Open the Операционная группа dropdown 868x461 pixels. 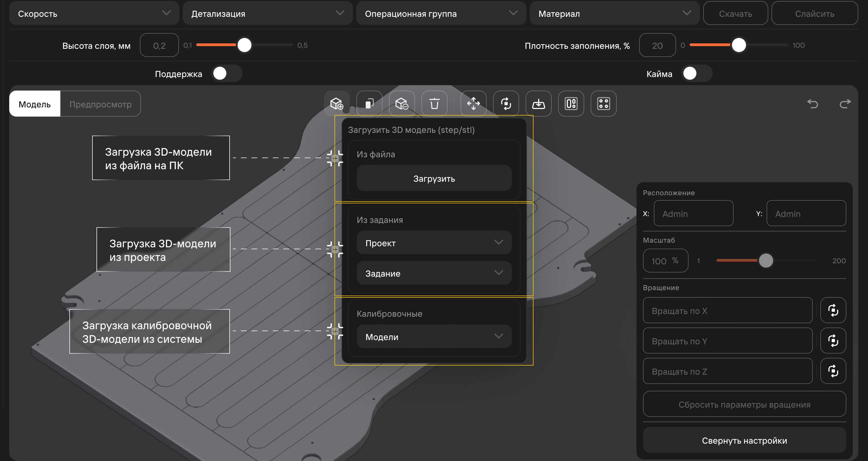[441, 13]
